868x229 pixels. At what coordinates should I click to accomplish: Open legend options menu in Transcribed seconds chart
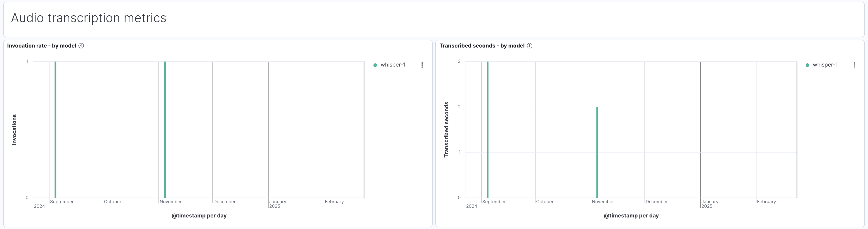click(854, 65)
